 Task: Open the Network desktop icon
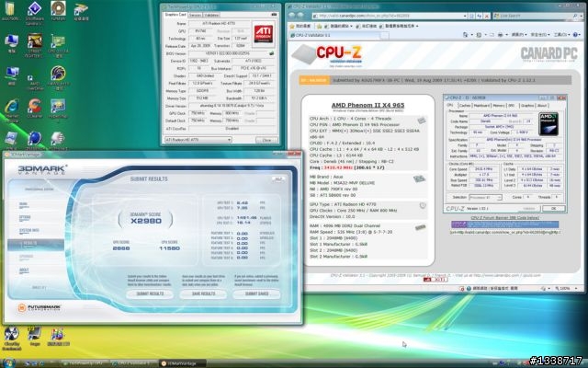coord(12,75)
